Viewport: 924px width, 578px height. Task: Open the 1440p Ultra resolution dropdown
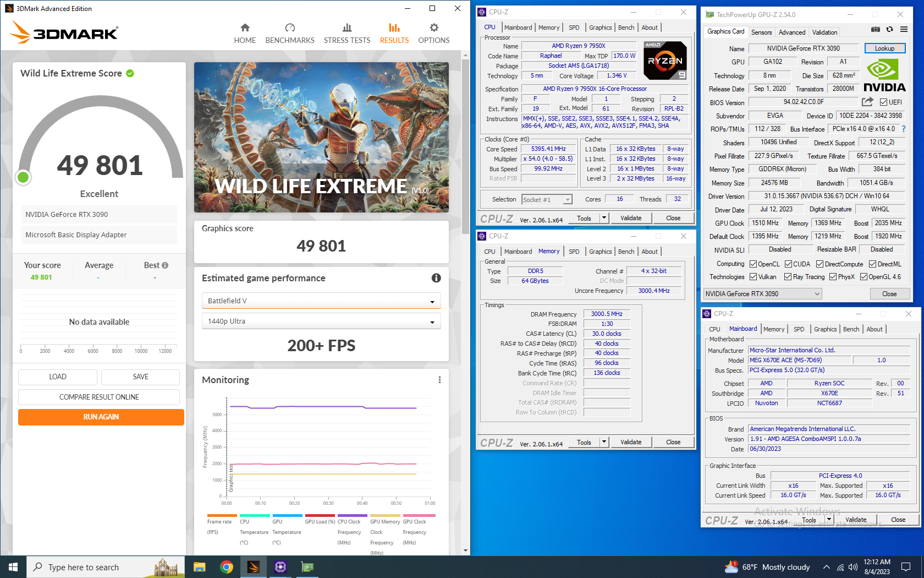(321, 321)
